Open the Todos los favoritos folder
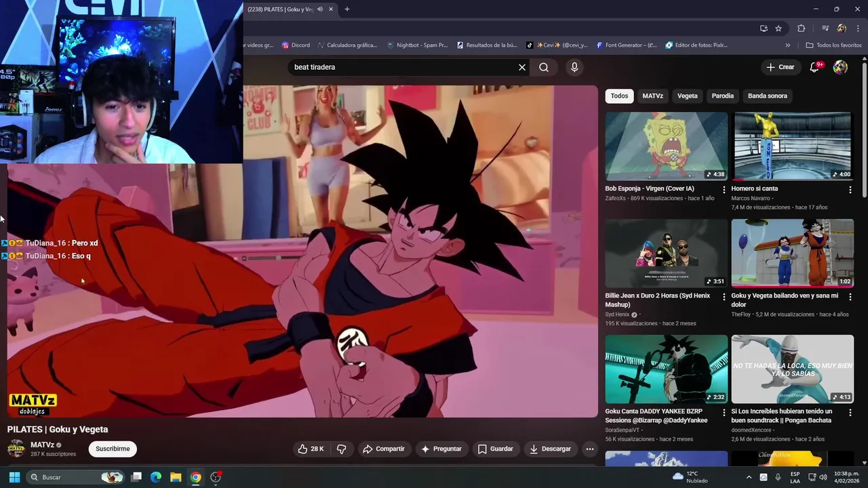 pyautogui.click(x=833, y=45)
